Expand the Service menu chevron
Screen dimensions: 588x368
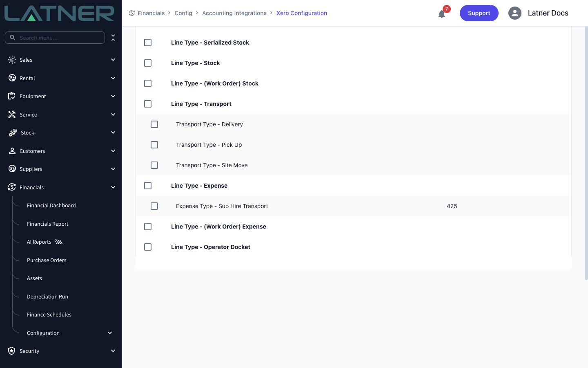tap(113, 114)
